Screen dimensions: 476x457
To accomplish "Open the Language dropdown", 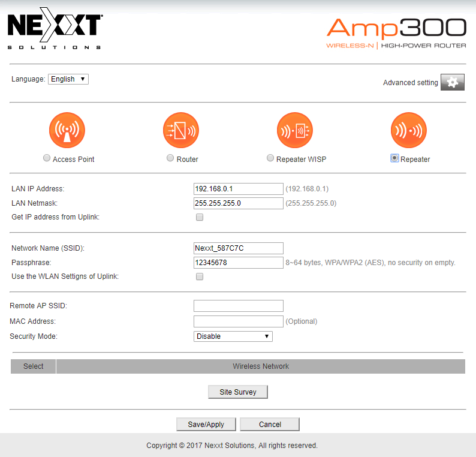I will pyautogui.click(x=68, y=79).
